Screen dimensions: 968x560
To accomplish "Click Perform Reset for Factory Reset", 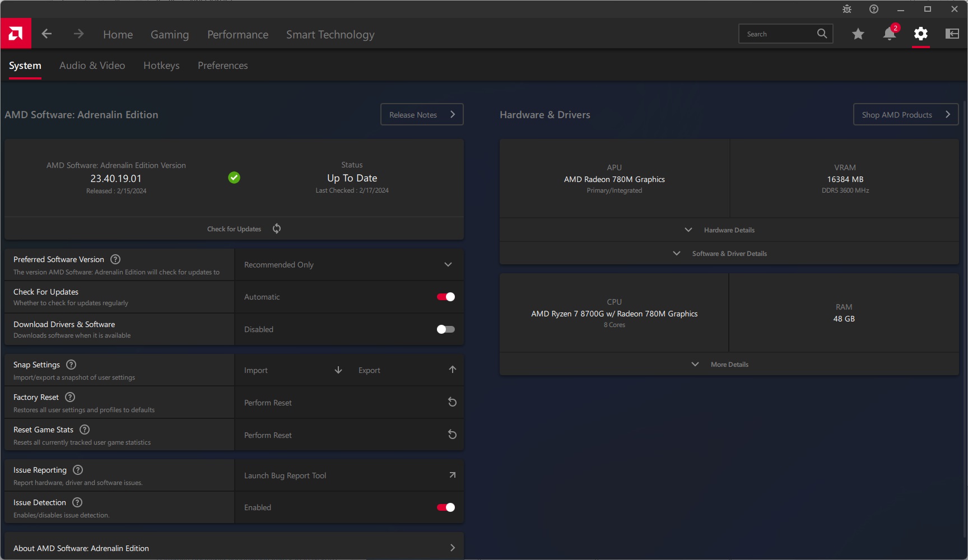I will click(x=268, y=403).
